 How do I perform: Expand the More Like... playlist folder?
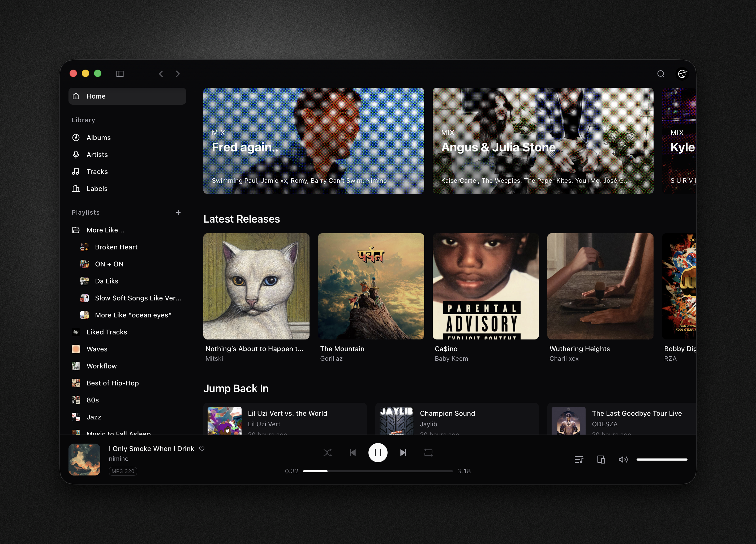[105, 230]
